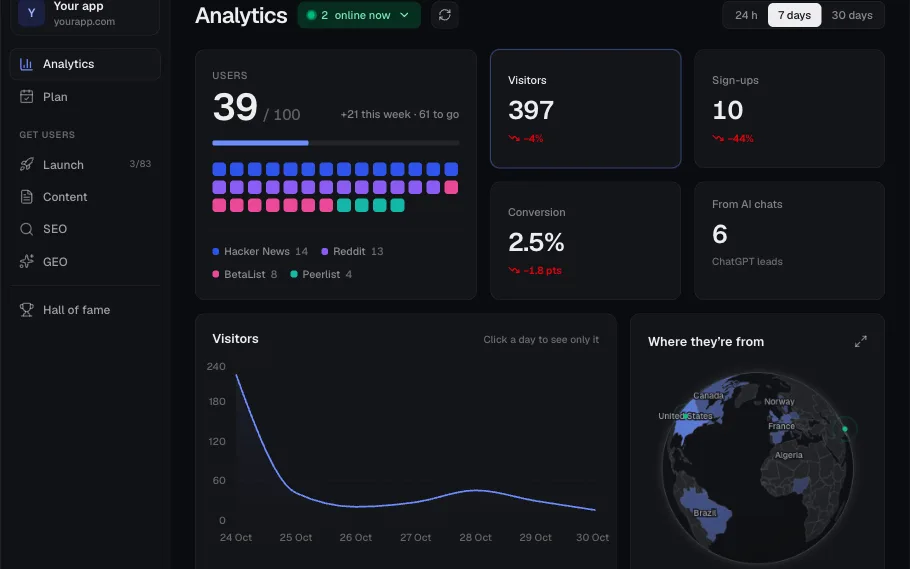
Task: Click the red trend arrow under Visitors
Action: 514,138
